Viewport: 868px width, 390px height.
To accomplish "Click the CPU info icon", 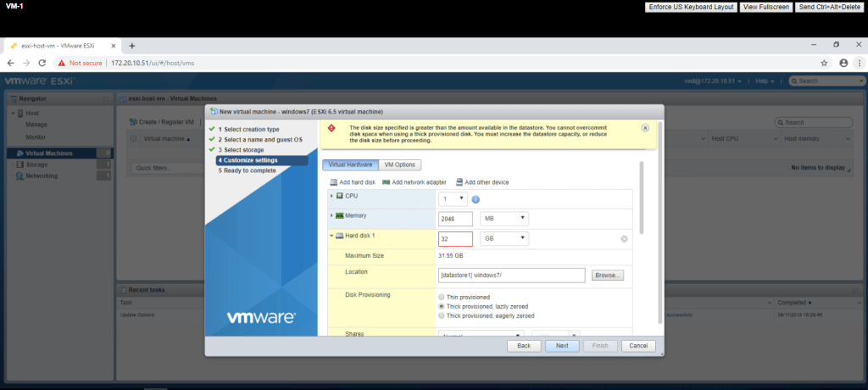I will 476,199.
